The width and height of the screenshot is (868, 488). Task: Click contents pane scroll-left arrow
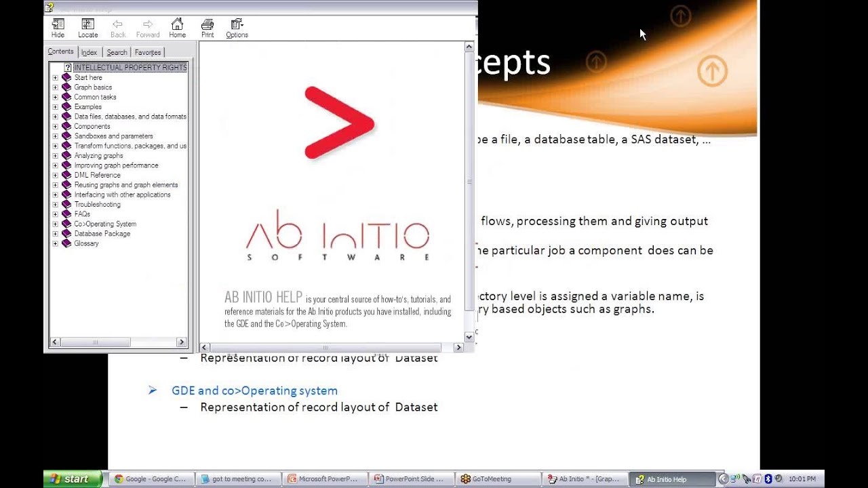pos(55,342)
